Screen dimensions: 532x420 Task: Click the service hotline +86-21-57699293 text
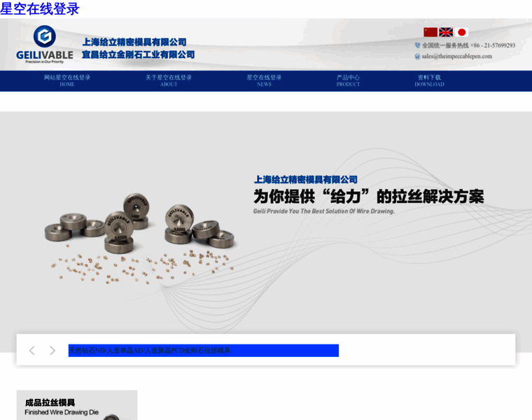pyautogui.click(x=468, y=45)
